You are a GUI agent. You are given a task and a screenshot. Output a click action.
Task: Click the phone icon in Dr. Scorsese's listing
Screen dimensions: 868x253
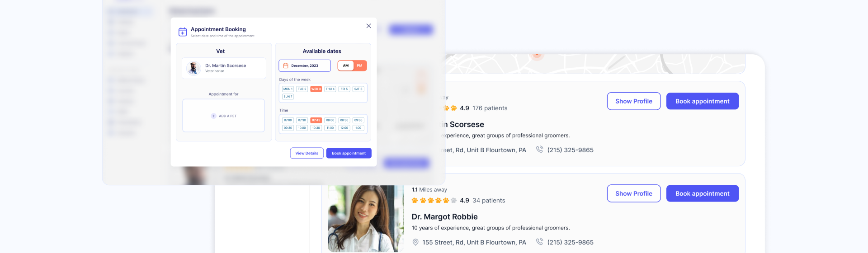point(539,150)
